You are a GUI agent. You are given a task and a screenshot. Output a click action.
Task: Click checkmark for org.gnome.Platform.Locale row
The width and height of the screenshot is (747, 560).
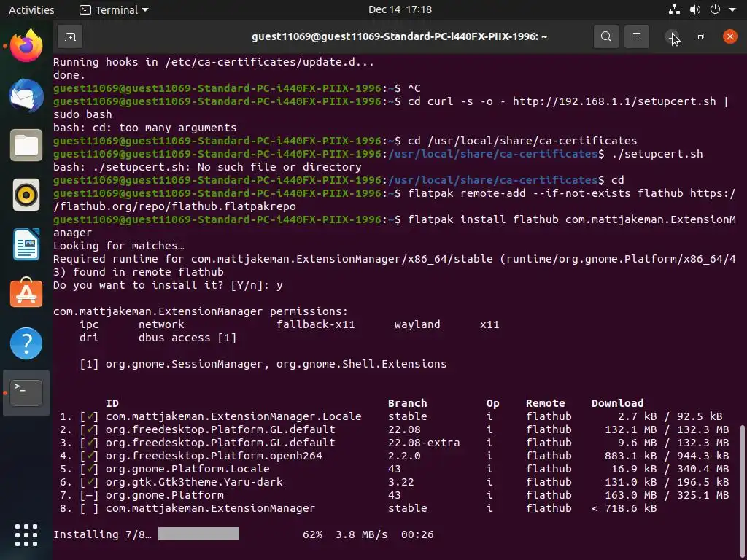90,469
